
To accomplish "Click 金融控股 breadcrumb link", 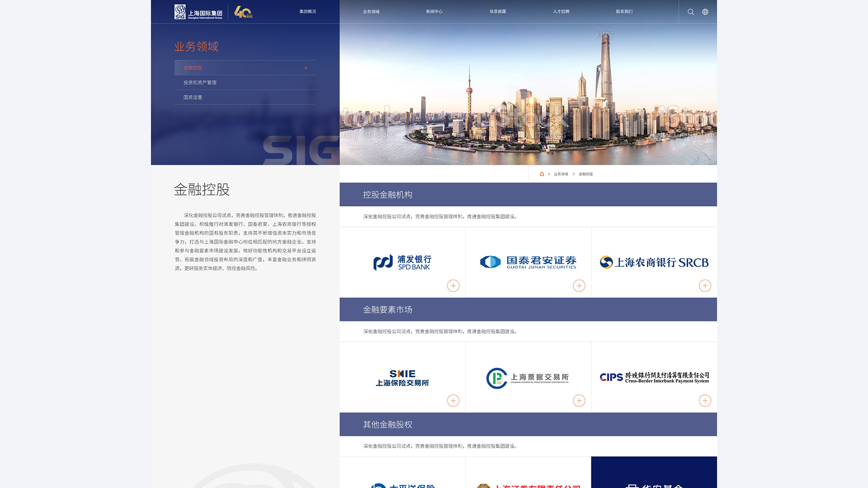I will (x=586, y=174).
